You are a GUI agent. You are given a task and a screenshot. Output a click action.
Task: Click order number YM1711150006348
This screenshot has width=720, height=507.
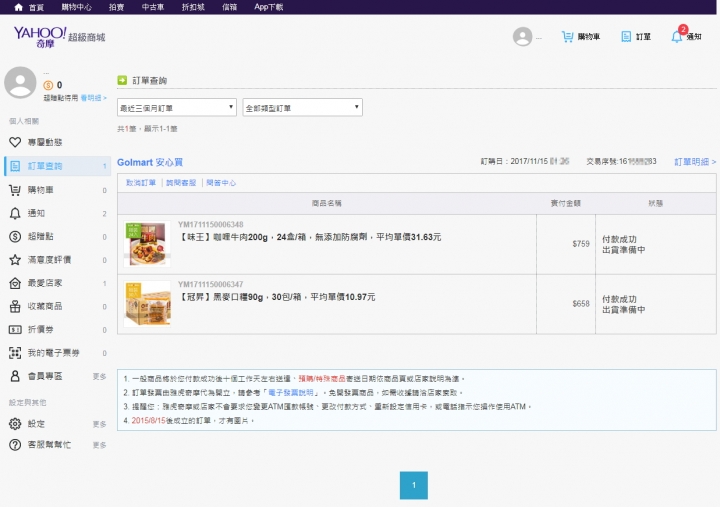pyautogui.click(x=211, y=225)
